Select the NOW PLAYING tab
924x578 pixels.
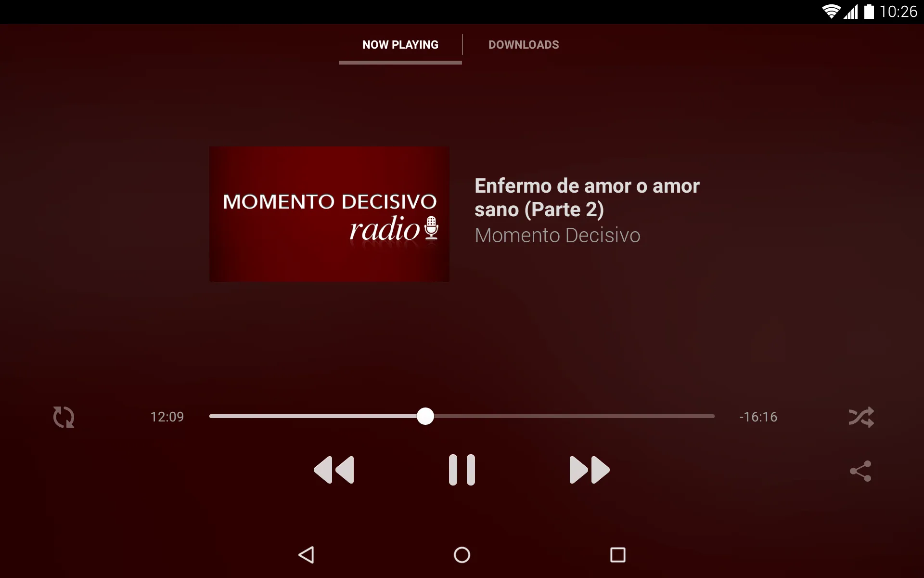(x=400, y=45)
